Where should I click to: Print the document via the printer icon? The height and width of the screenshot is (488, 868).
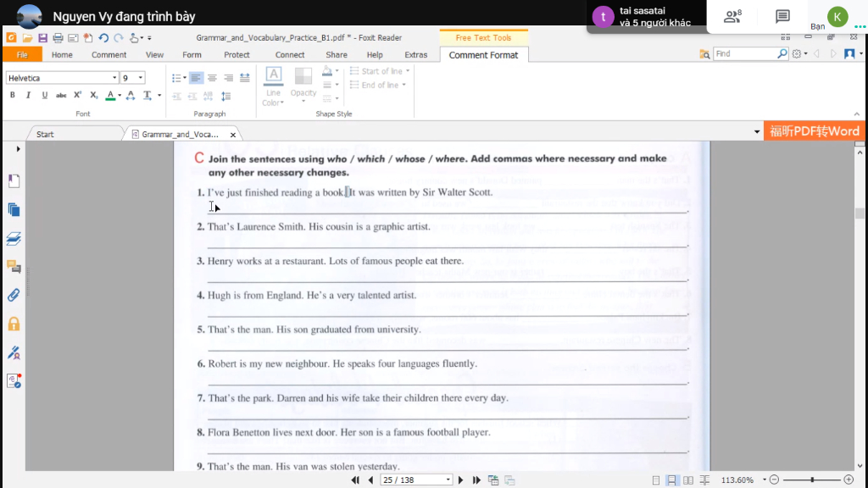(58, 37)
